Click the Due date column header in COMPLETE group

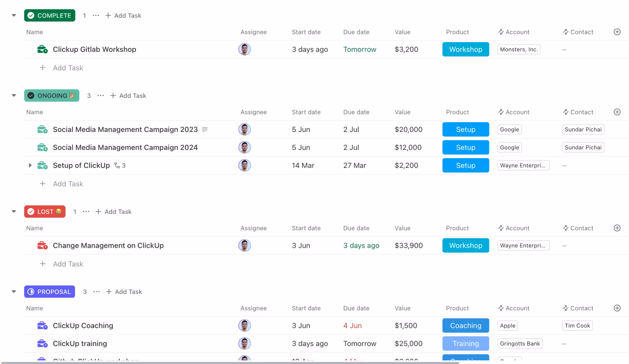[356, 32]
